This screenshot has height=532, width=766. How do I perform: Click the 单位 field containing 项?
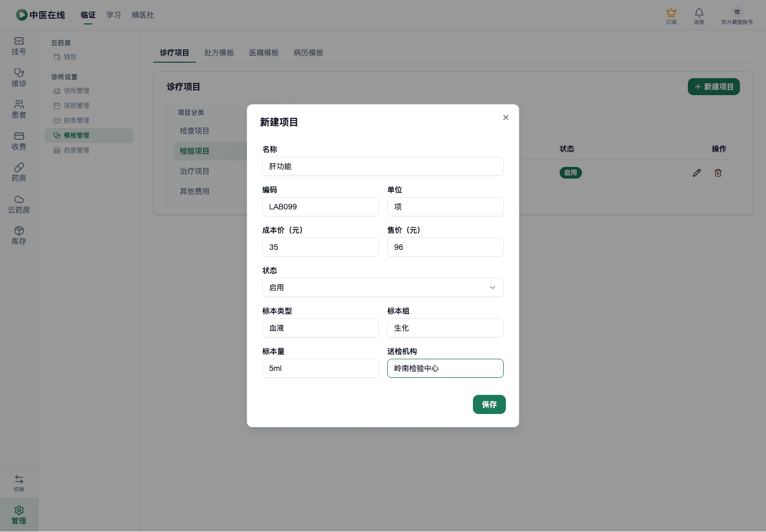[445, 207]
